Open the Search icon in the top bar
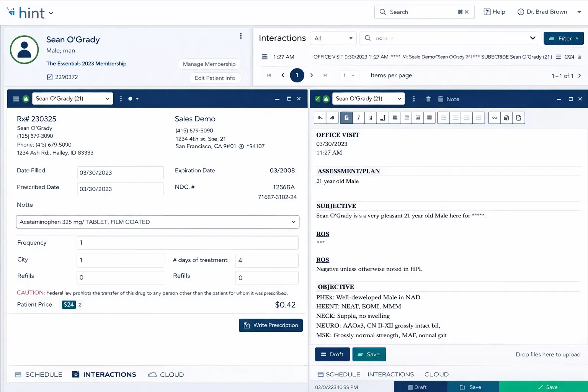Image resolution: width=588 pixels, height=392 pixels. pyautogui.click(x=382, y=12)
